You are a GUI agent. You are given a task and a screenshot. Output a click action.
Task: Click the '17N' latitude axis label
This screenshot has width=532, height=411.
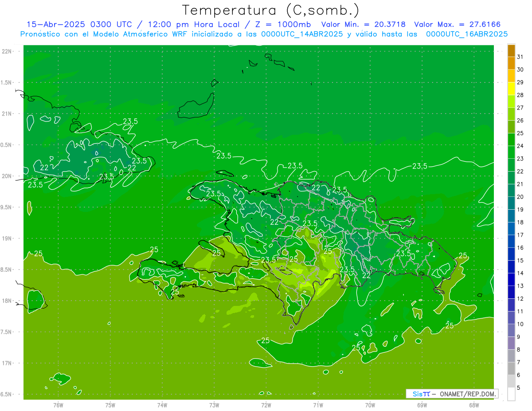(x=7, y=363)
